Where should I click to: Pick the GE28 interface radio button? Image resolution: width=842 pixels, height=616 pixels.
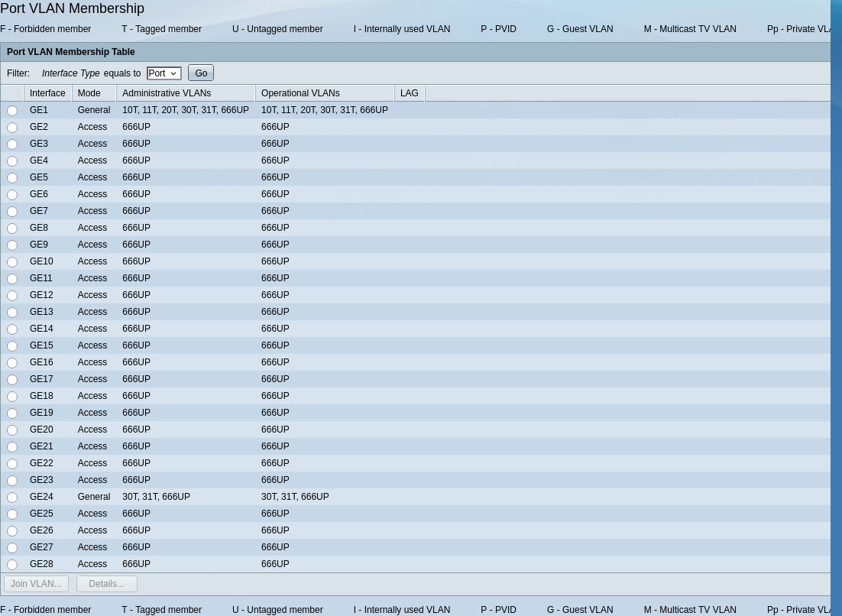pos(12,565)
